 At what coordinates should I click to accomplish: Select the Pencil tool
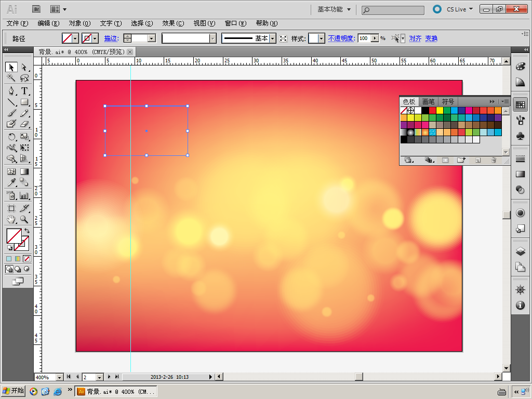coord(24,113)
